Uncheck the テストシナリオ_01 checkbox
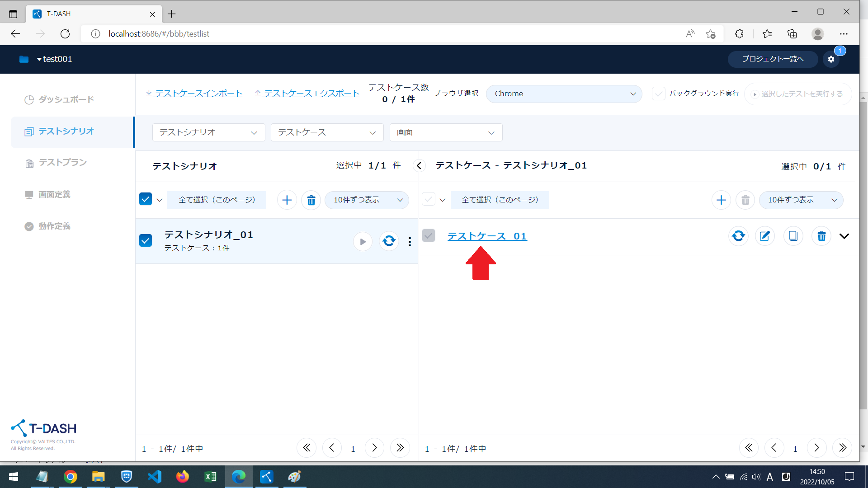868x488 pixels. (146, 240)
